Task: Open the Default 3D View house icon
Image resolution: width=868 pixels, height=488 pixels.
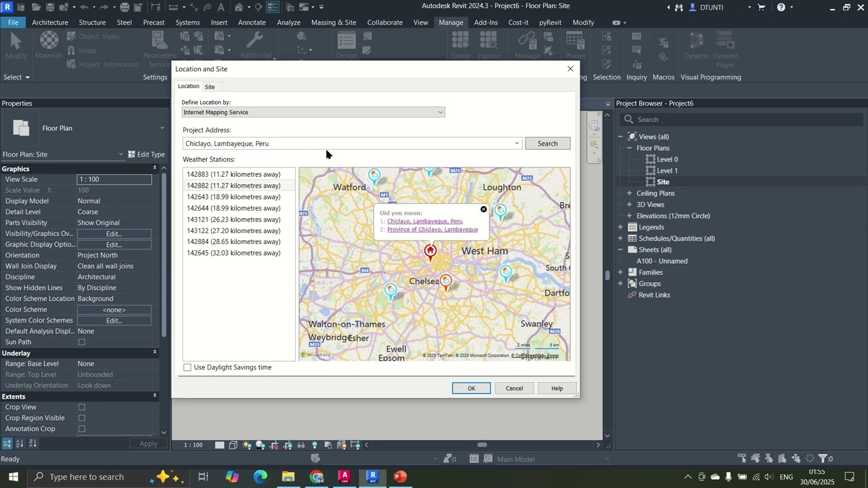Action: coord(239,7)
